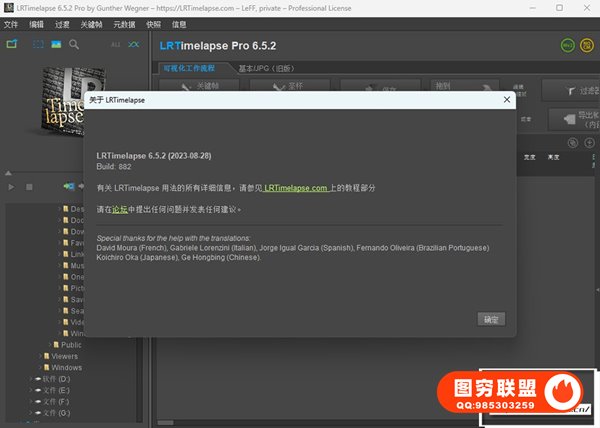
Task: Click the 确定 button in the dialog
Action: [x=492, y=319]
